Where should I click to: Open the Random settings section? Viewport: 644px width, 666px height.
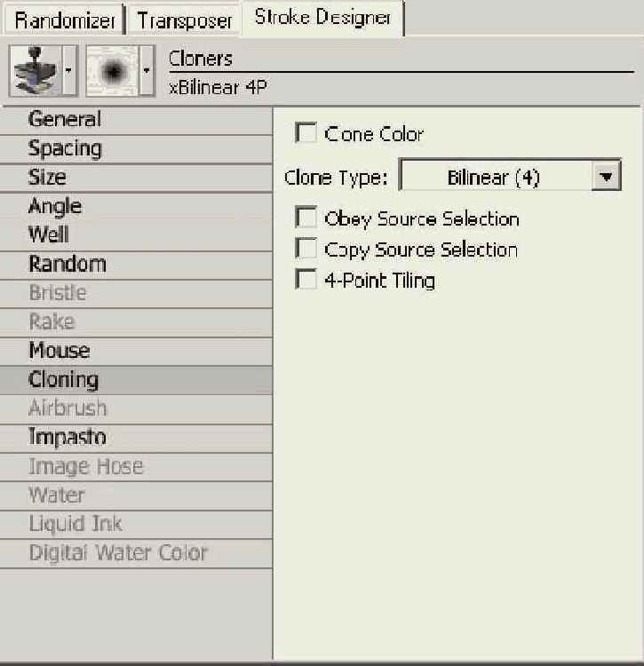coord(136,266)
